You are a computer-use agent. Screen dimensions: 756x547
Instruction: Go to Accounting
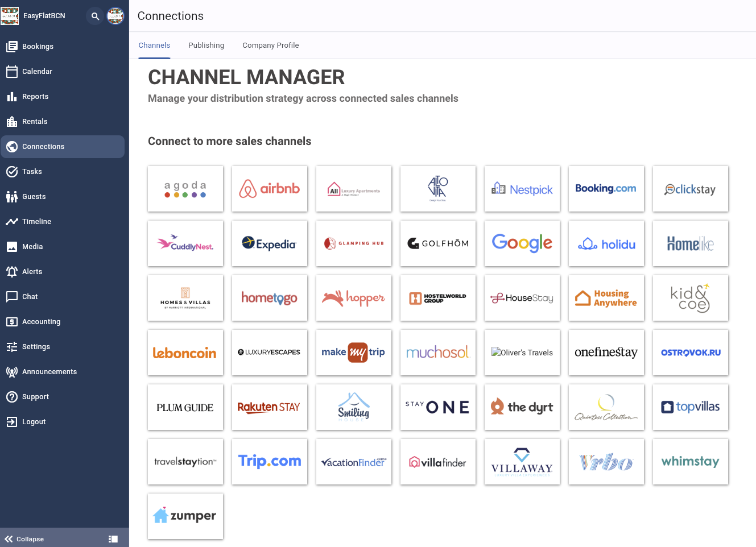[63, 322]
